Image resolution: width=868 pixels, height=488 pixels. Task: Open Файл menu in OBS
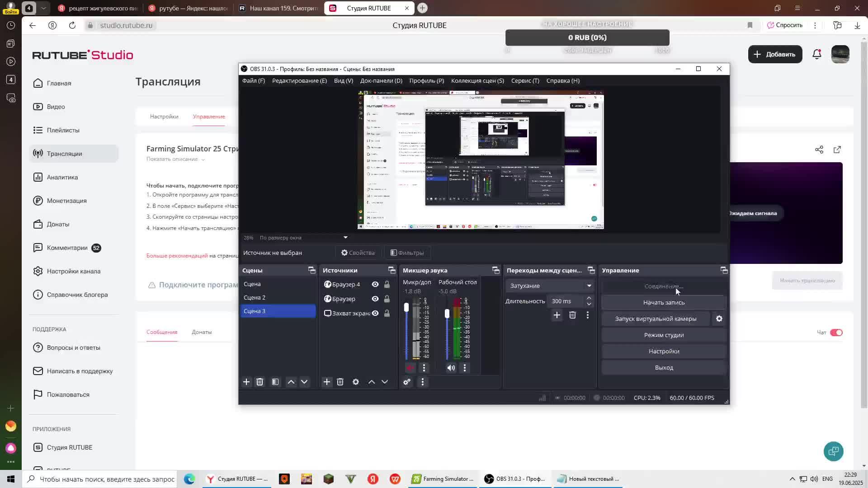tap(254, 81)
